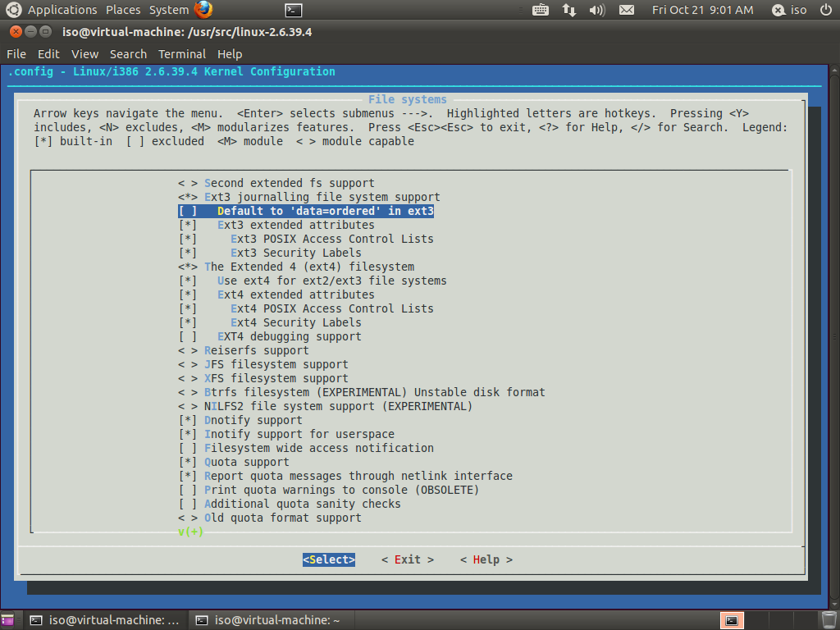Open the terminal Edit menu

pyautogui.click(x=48, y=54)
